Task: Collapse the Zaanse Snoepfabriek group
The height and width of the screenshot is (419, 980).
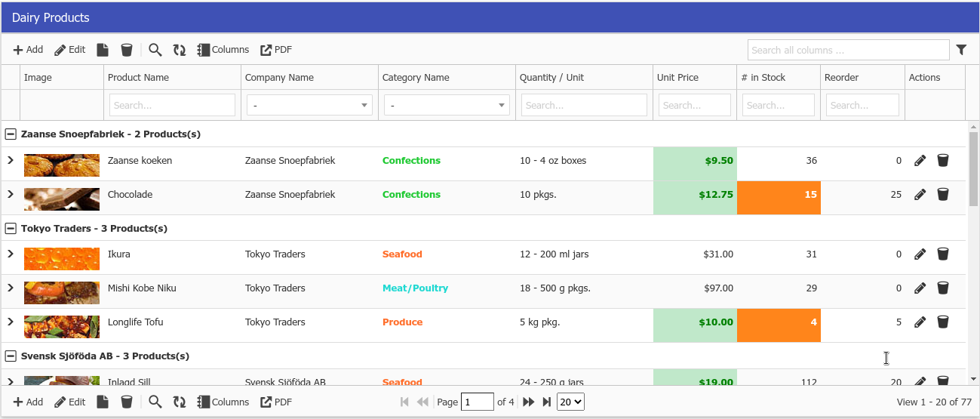Action: 11,134
